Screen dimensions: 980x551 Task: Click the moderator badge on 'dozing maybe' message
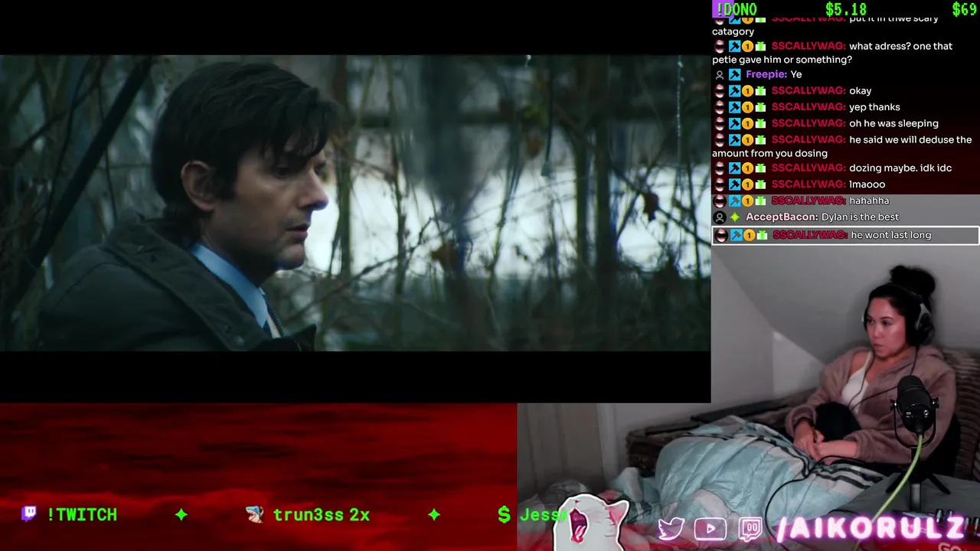[x=734, y=168]
